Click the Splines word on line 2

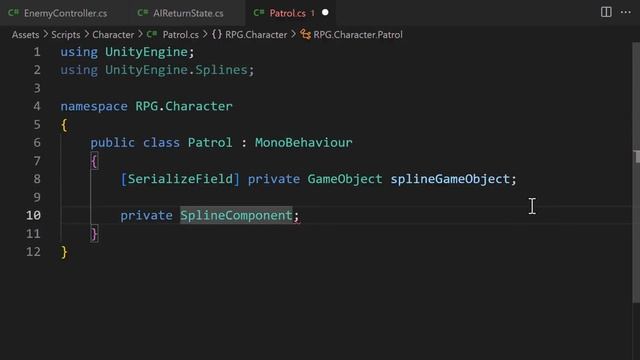221,70
